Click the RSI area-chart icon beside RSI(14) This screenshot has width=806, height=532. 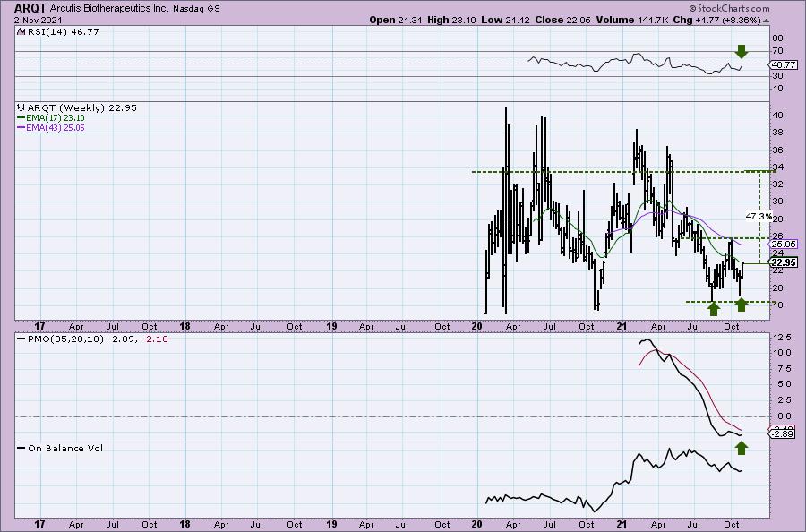pyautogui.click(x=21, y=31)
